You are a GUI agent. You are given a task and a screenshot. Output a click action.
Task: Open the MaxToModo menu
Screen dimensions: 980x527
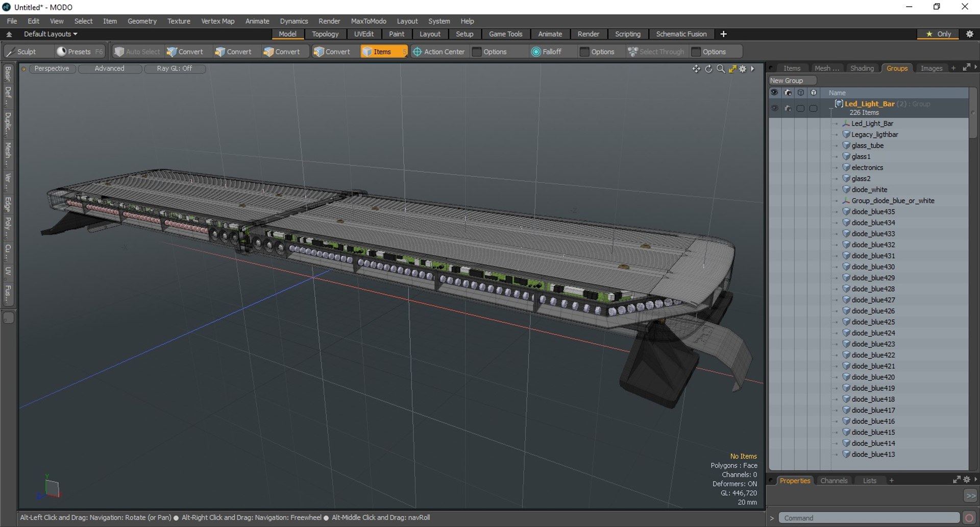click(369, 21)
